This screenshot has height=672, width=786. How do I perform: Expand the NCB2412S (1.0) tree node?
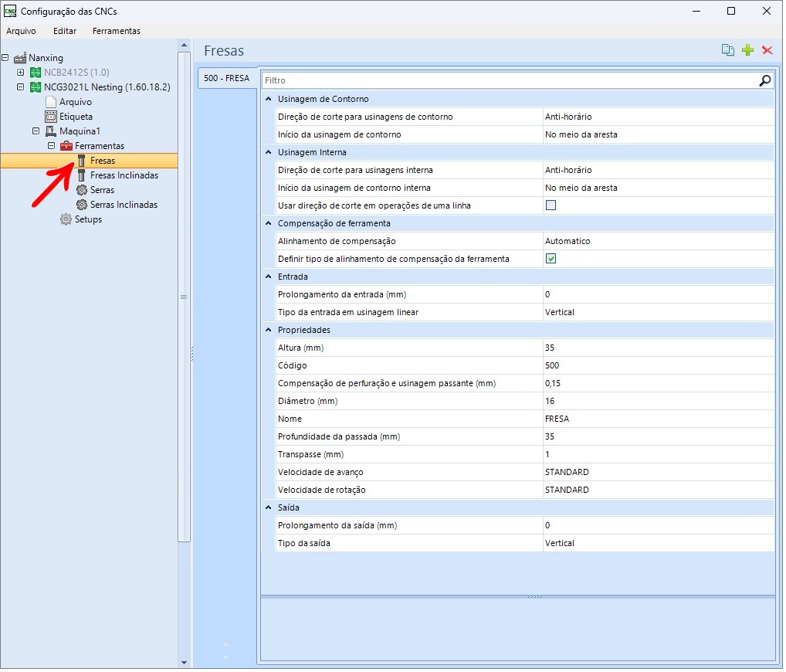pos(21,73)
